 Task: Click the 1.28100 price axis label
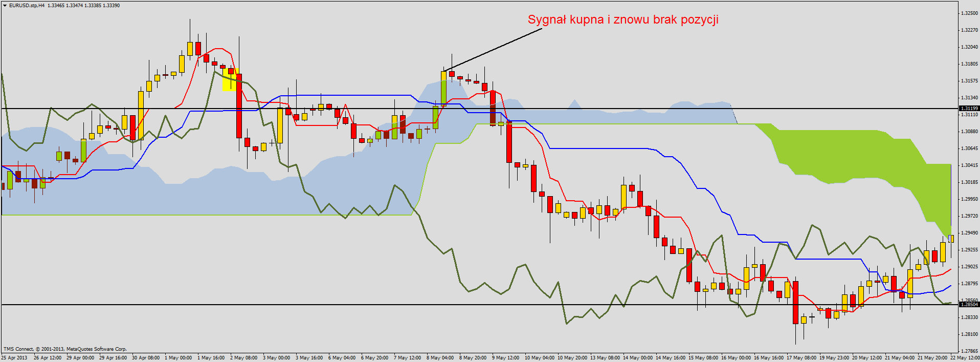[969, 334]
